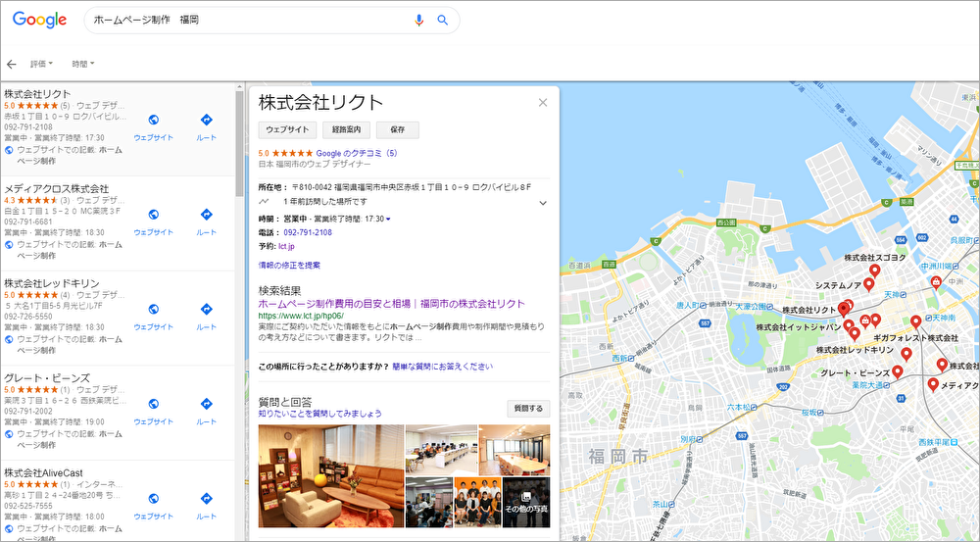Open website icon for 株式会社レッドキリン
The width and height of the screenshot is (980, 542).
pos(153,309)
